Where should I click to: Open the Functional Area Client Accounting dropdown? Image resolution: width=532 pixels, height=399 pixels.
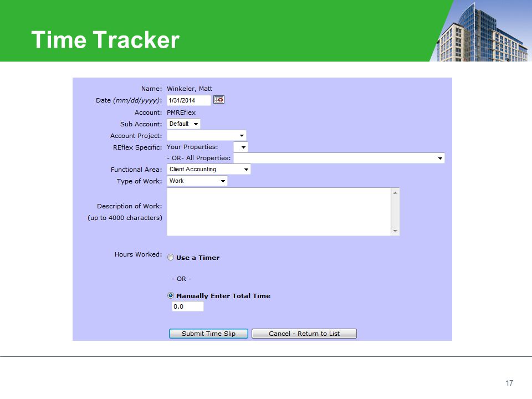click(x=209, y=170)
